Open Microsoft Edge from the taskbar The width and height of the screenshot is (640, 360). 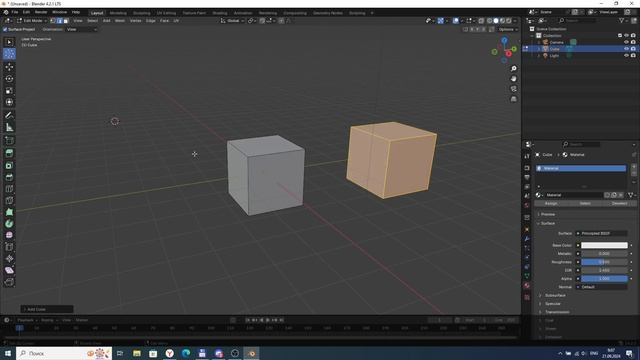click(x=186, y=353)
